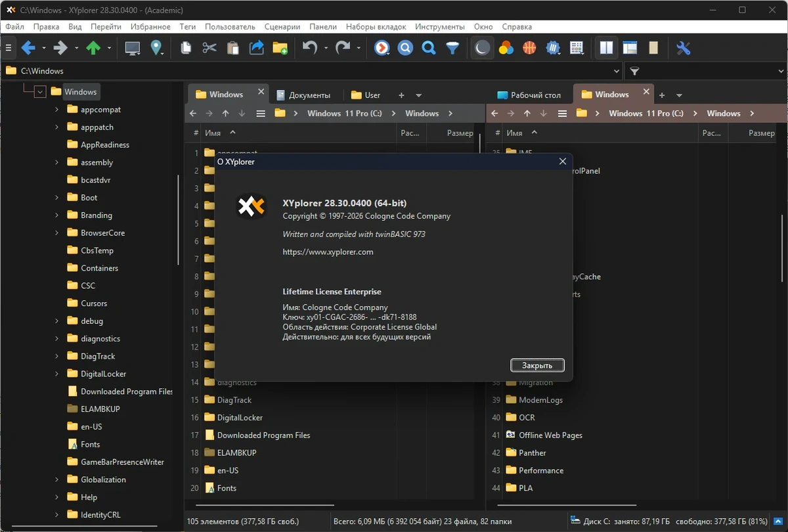This screenshot has height=532, width=788.
Task: Open Configuration with wrench icon
Action: click(683, 48)
